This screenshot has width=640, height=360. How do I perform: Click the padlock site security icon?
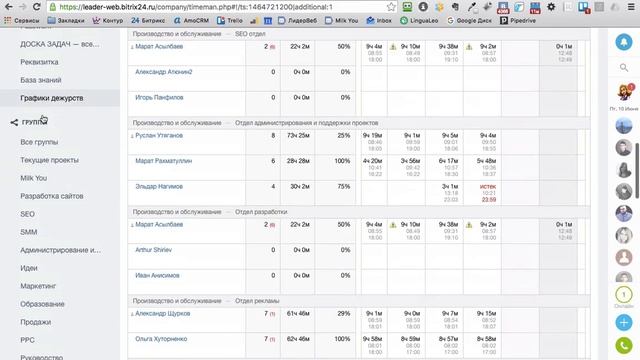pos(52,7)
